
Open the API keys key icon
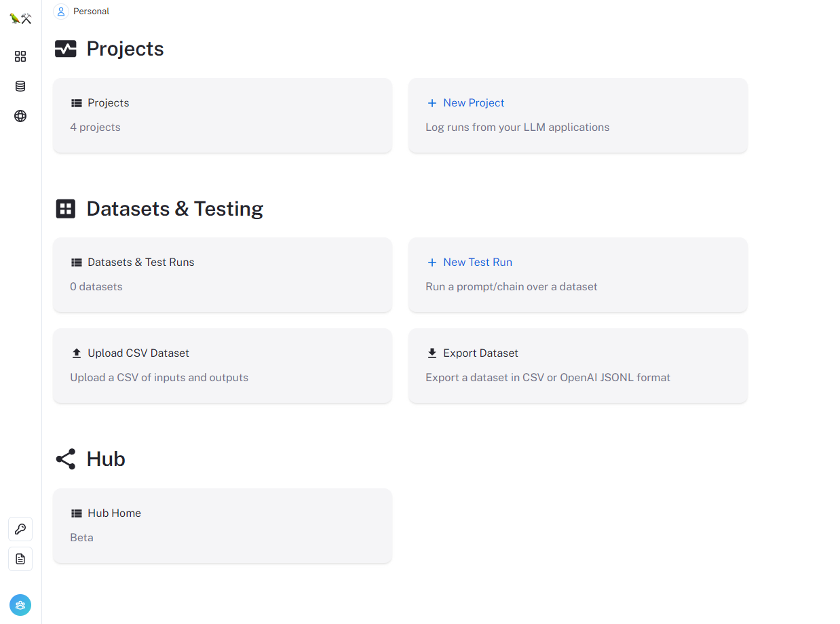(20, 529)
